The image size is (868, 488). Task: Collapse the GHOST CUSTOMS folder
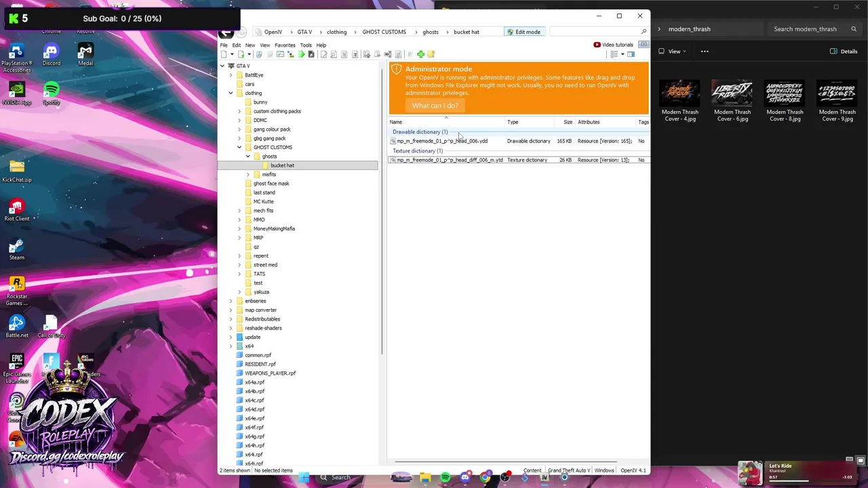(x=239, y=147)
